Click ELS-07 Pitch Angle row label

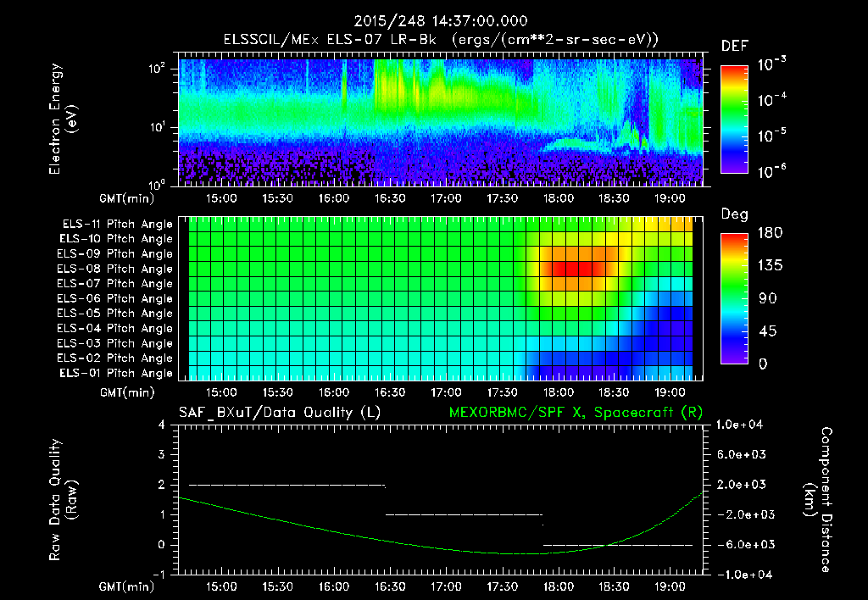pos(114,283)
